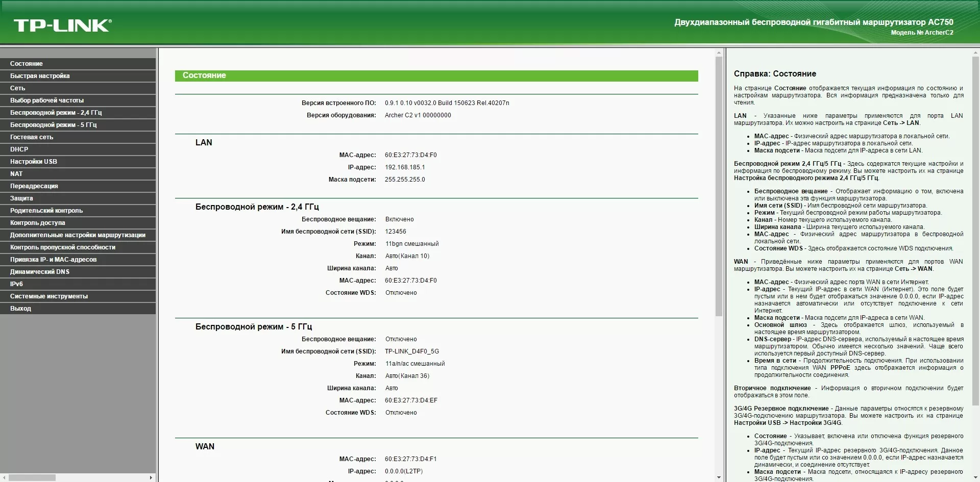The height and width of the screenshot is (482, 980).
Task: Click subnet mask 255.255.255.0 value
Action: [x=405, y=180]
